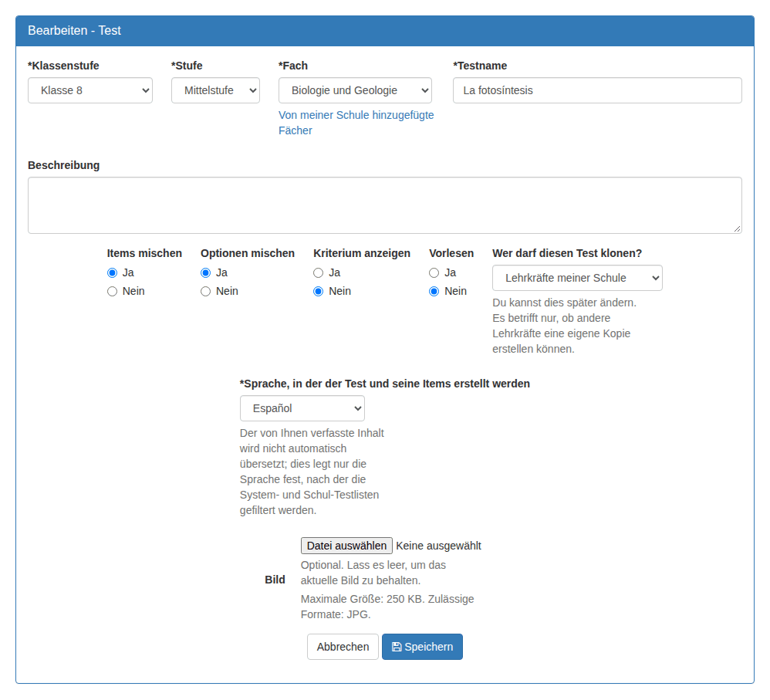
Task: Click the Testname field containing La fotosíntesis
Action: [597, 90]
